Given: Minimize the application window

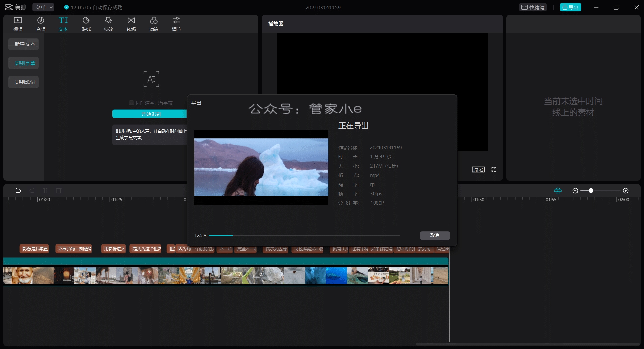Looking at the screenshot, I should coord(596,7).
